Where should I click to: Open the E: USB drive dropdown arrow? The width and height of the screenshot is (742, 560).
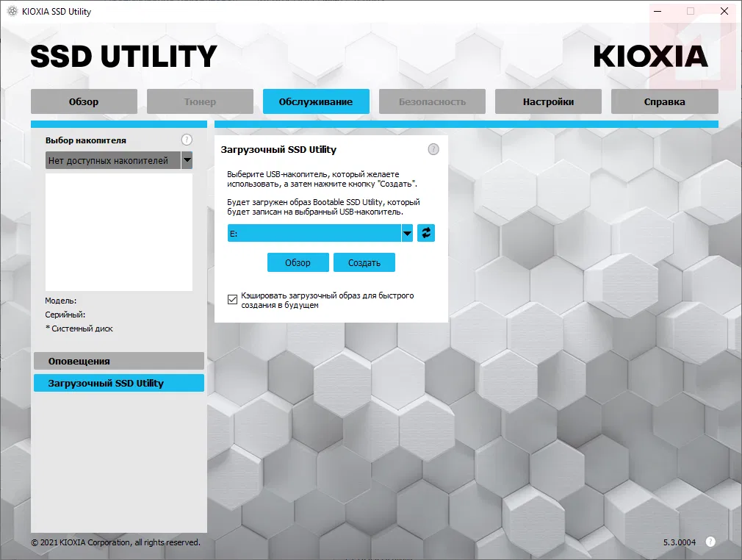click(407, 233)
